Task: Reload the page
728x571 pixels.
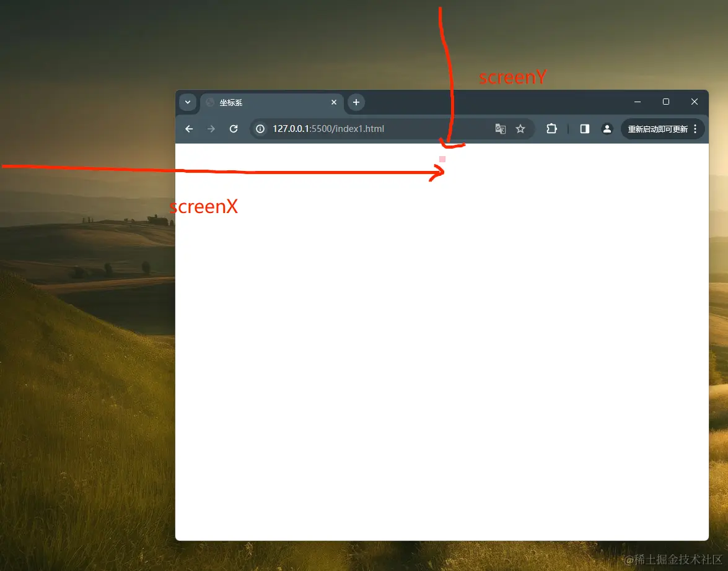Action: click(234, 129)
